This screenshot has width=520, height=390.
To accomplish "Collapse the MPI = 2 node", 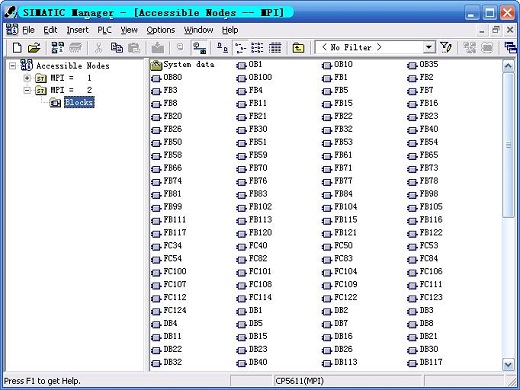I will click(27, 90).
